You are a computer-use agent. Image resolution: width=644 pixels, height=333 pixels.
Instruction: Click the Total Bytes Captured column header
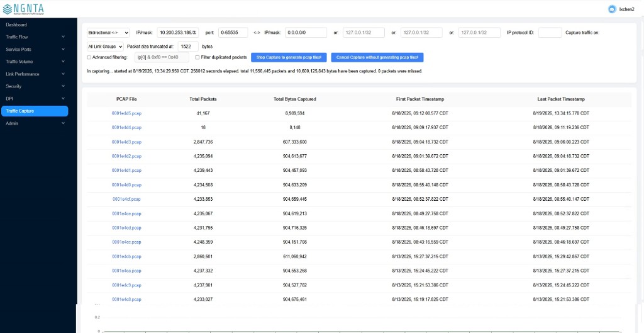pos(295,99)
